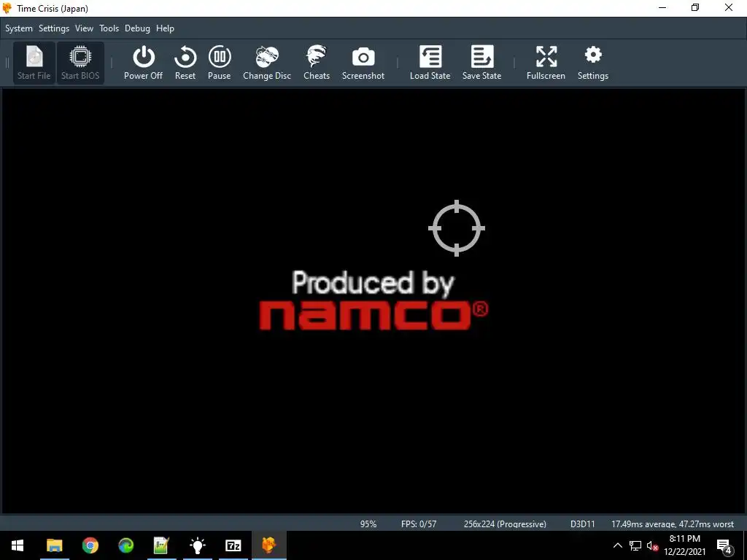Reset the running game
Viewport: 747px width, 560px height.
(x=185, y=63)
